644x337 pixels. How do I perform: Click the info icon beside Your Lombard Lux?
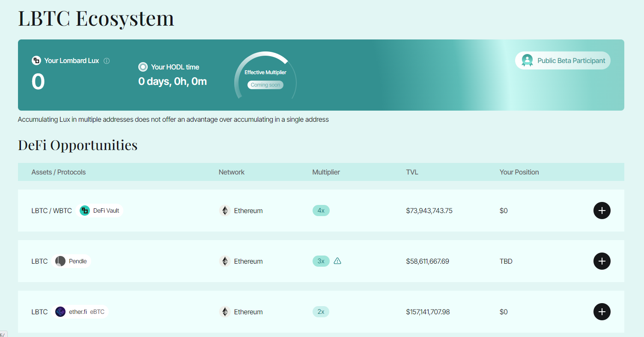coord(107,61)
